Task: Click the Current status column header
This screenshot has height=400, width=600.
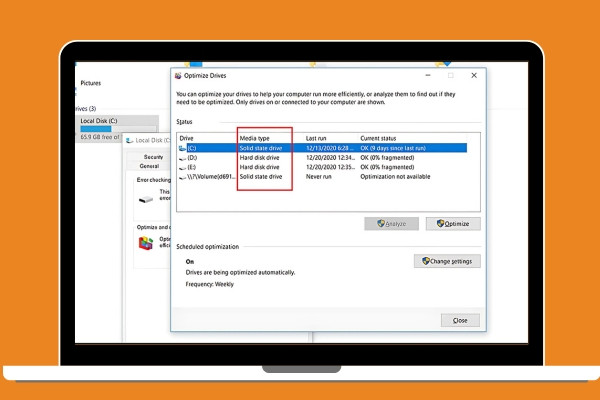Action: (x=378, y=138)
